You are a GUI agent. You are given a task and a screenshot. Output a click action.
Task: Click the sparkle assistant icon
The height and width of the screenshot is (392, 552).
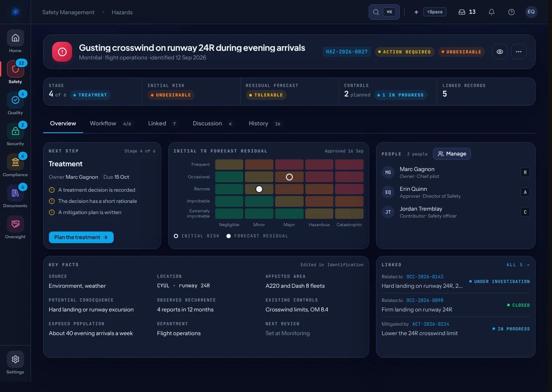(x=416, y=12)
